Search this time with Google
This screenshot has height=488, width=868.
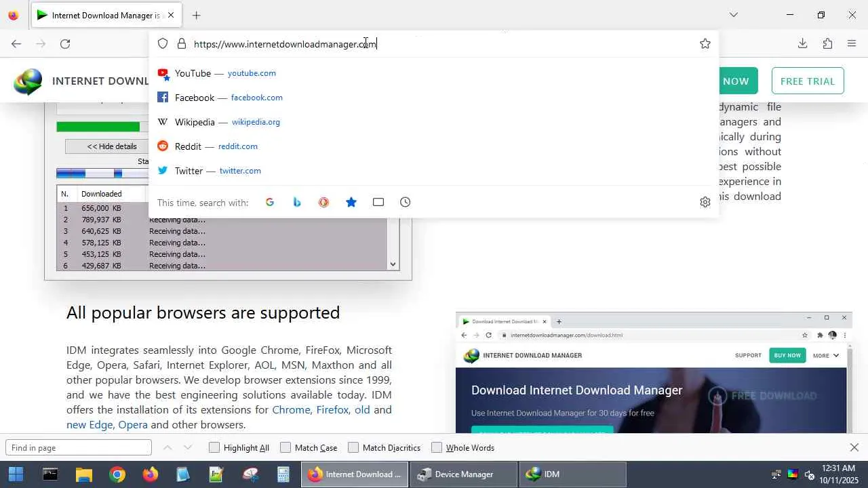(270, 203)
